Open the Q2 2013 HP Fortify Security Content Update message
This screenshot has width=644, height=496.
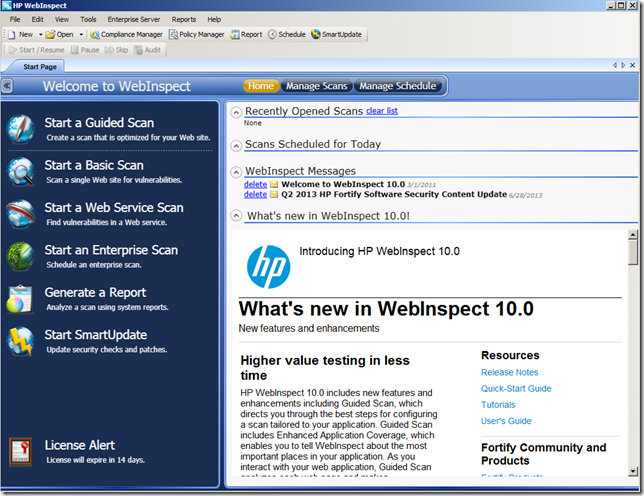394,194
